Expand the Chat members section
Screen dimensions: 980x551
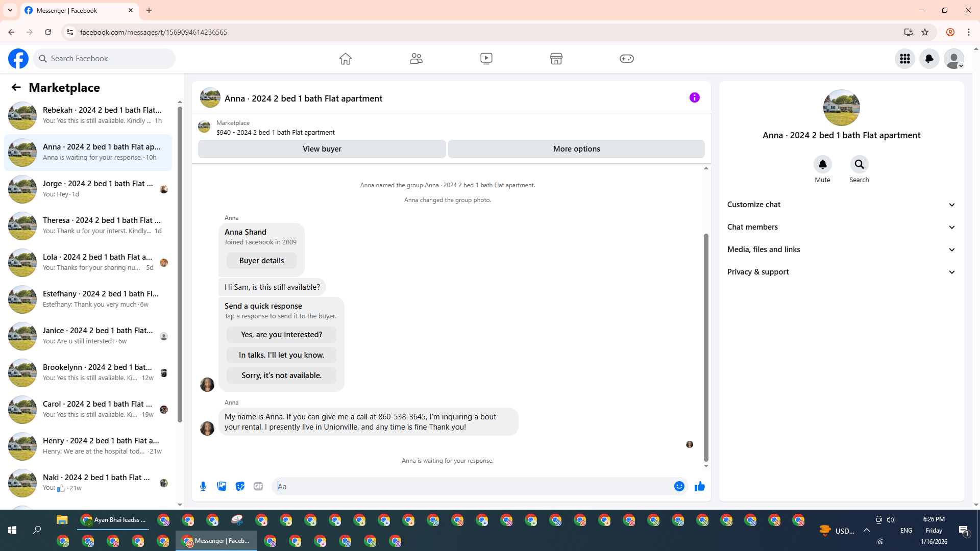click(841, 227)
